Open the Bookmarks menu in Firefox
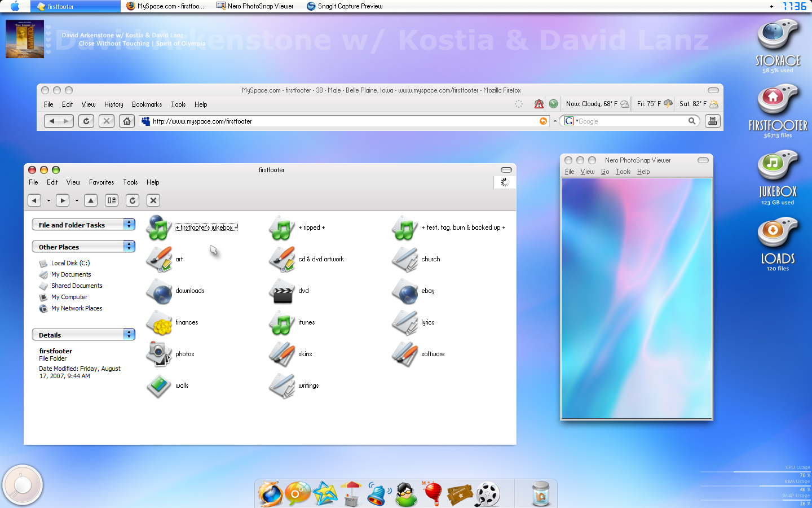 147,104
